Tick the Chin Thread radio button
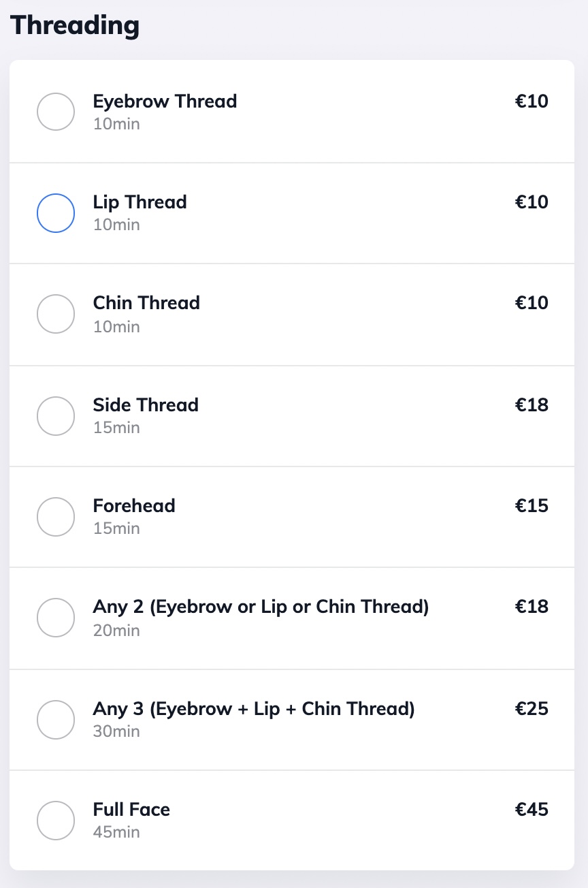The image size is (588, 888). (x=55, y=314)
